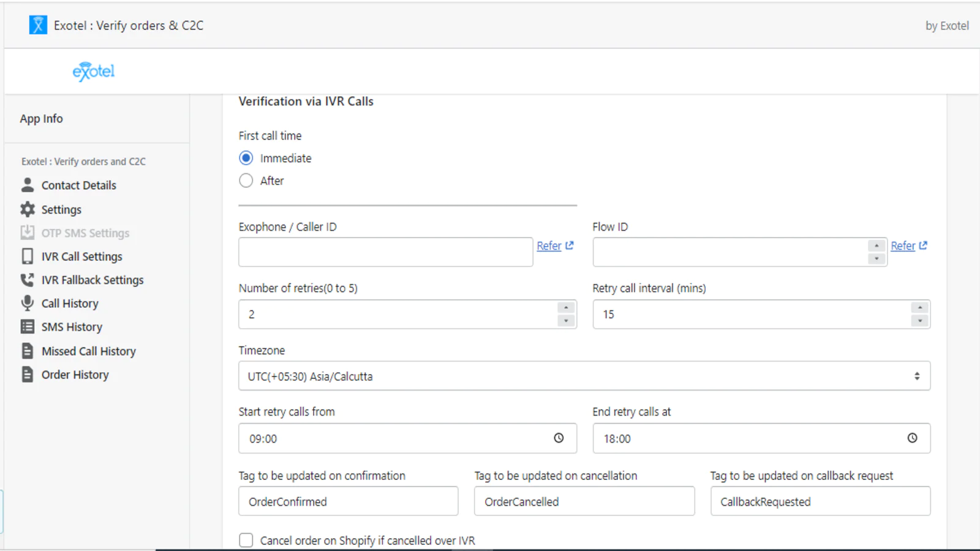Click clock icon in Start retry calls field
The image size is (980, 551).
tap(559, 438)
